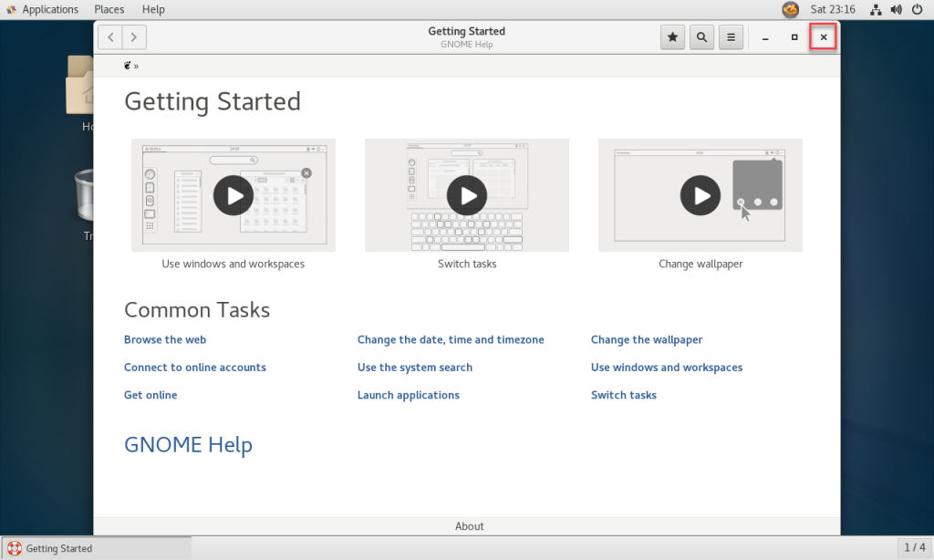Viewport: 934px width, 560px height.
Task: Select the Home folder on desktop
Action: click(x=80, y=85)
